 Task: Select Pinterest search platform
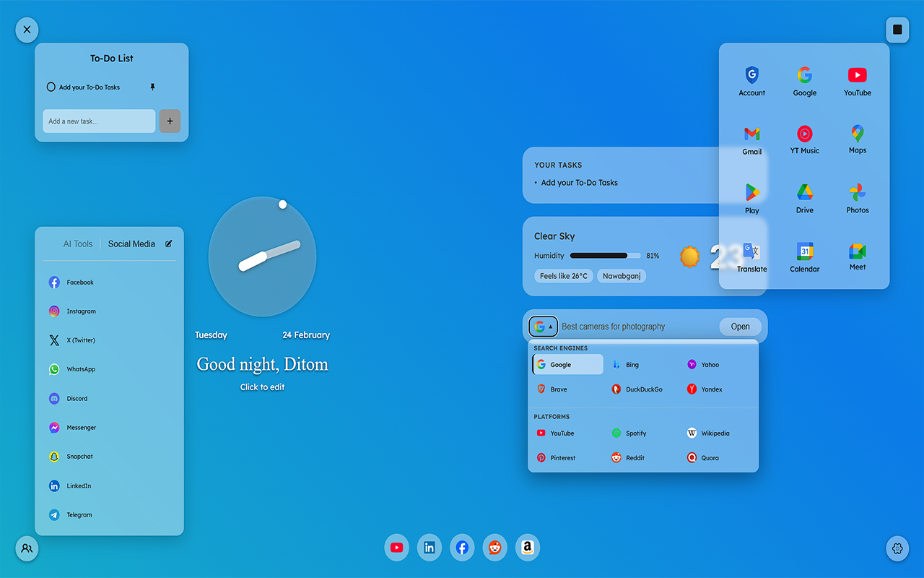coord(568,458)
